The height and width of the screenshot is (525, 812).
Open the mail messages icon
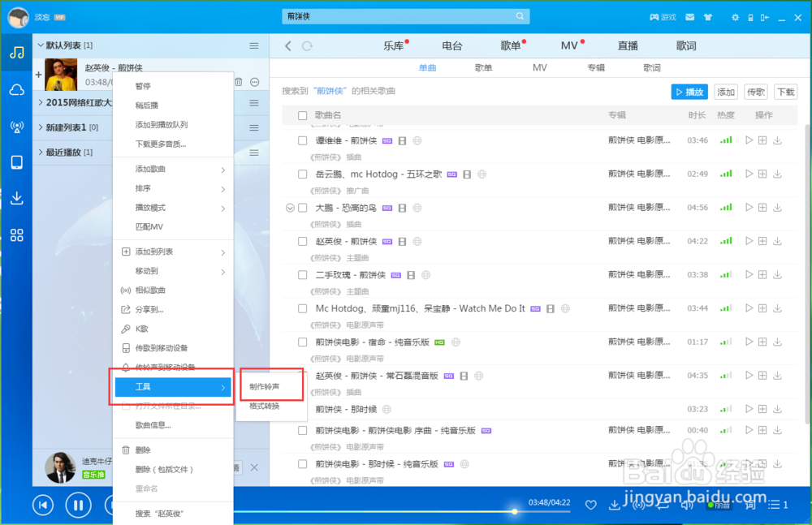point(689,17)
